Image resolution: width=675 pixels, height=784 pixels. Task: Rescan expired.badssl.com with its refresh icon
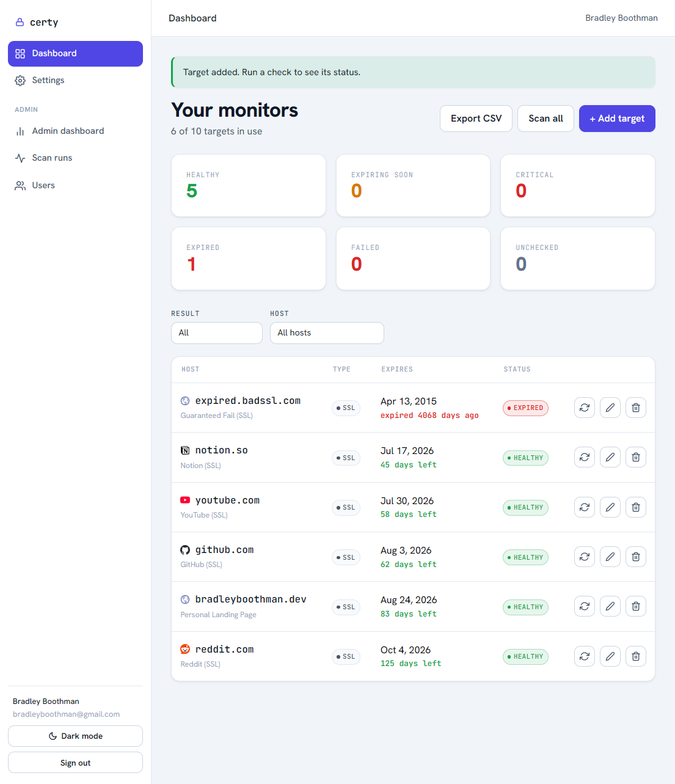point(585,408)
